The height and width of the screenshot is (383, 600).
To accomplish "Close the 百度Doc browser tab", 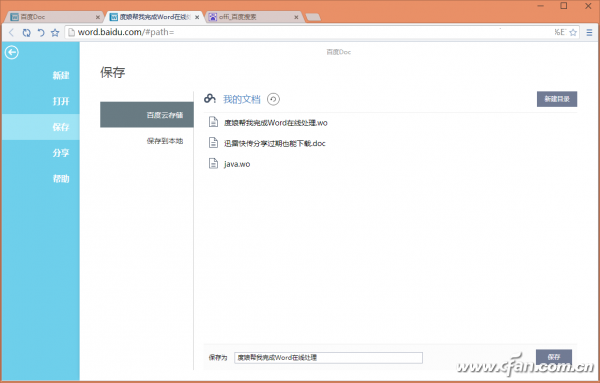I will (98, 17).
